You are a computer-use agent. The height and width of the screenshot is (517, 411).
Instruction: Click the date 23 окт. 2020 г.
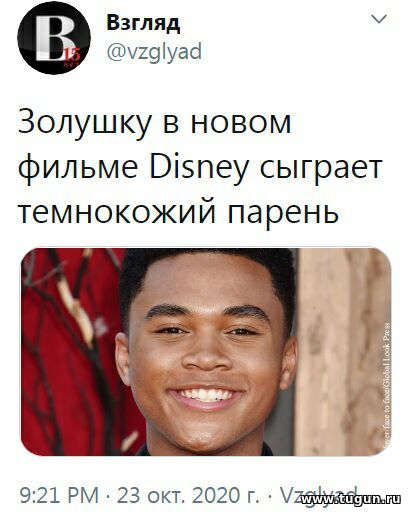[188, 495]
